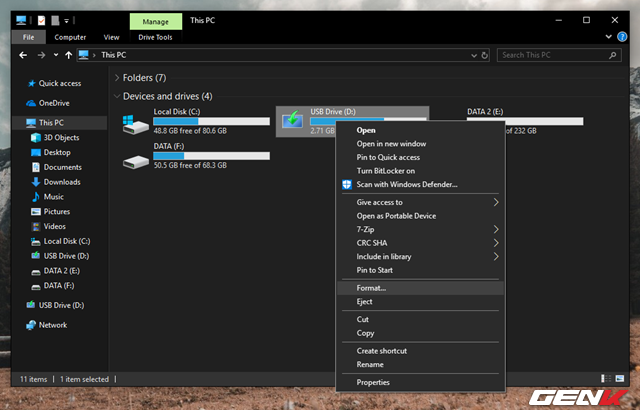Refresh the This PC address bar
Screen dimensions: 640x410
point(484,55)
